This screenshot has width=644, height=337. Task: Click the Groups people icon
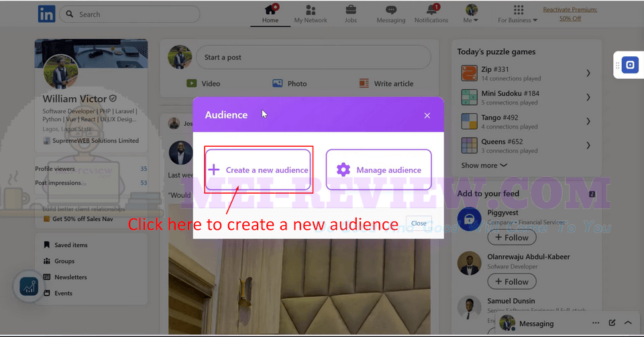pos(47,261)
